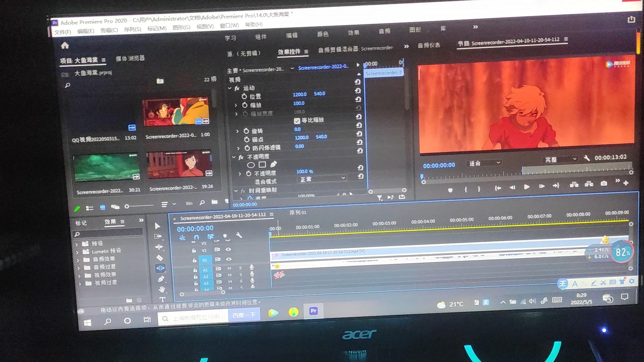This screenshot has height=362, width=644.
Task: Expand the 旋转 property
Action: coord(237,131)
